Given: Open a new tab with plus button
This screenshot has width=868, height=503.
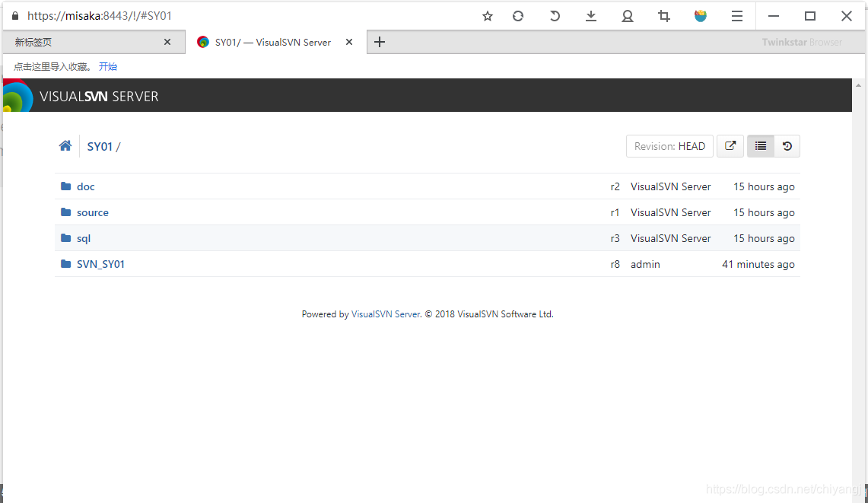Looking at the screenshot, I should pyautogui.click(x=379, y=42).
